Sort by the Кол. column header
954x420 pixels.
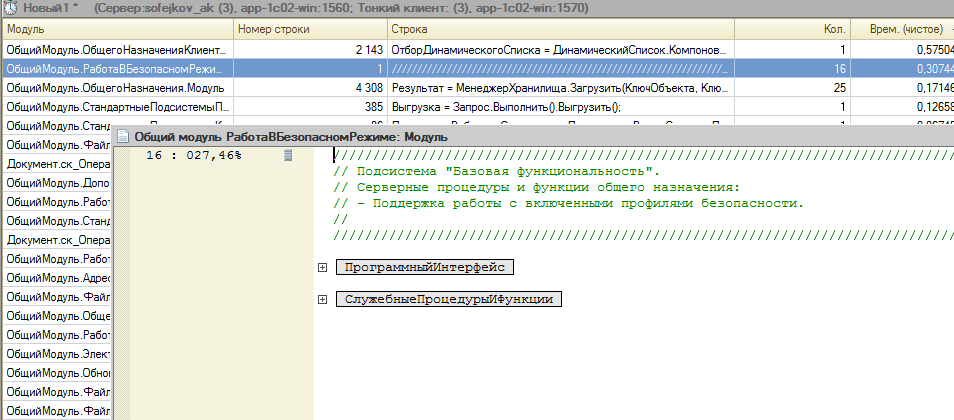(792, 29)
